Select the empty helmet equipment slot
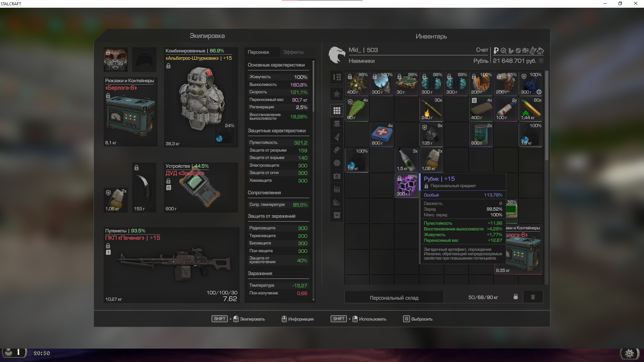Image resolution: width=644 pixels, height=362 pixels. click(x=144, y=60)
